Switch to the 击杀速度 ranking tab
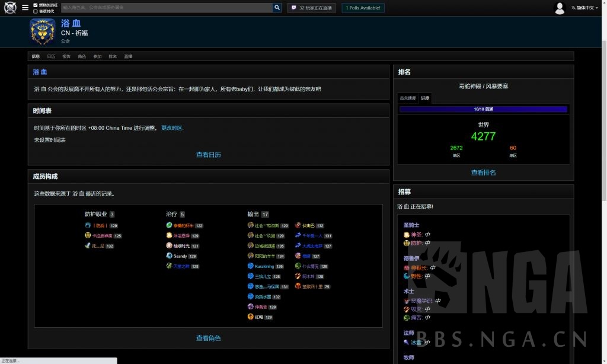The height and width of the screenshot is (364, 607). (408, 98)
